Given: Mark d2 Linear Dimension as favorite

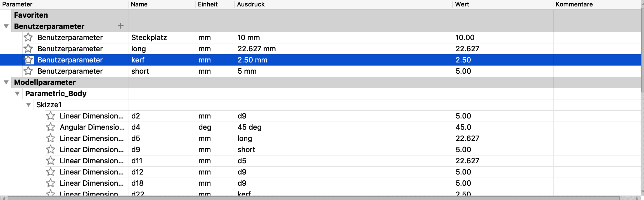Looking at the screenshot, I should (x=51, y=116).
